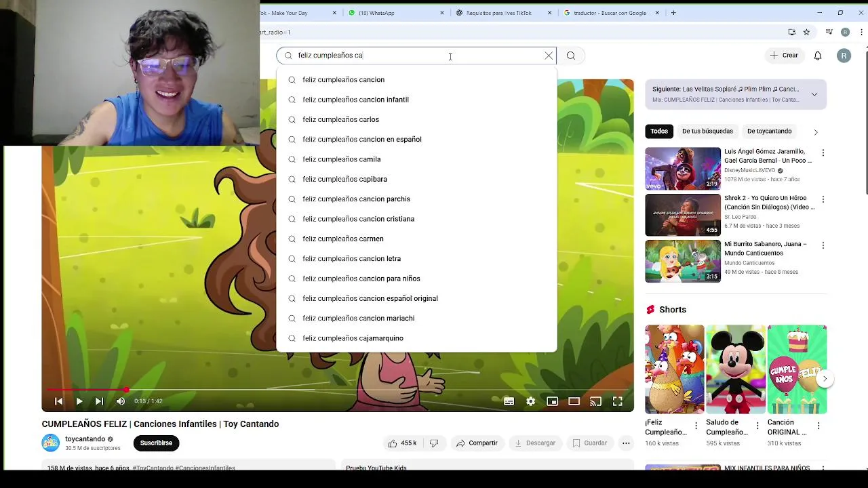
Task: Go to the previous video
Action: click(x=58, y=401)
